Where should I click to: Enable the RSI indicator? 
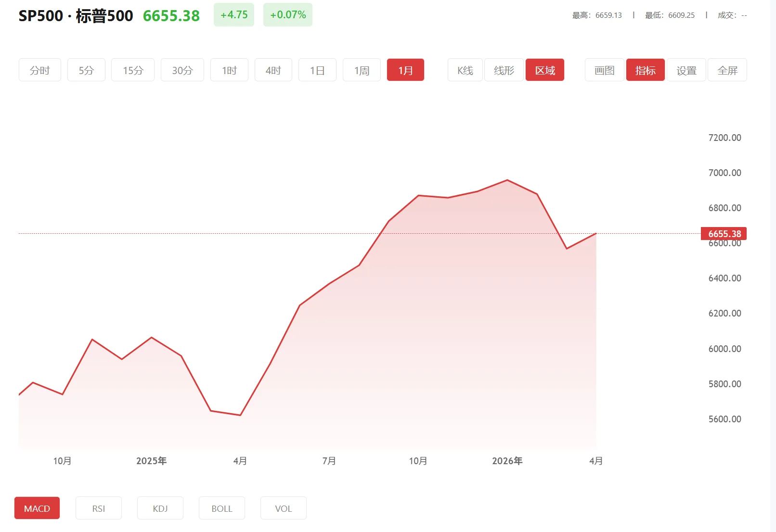point(99,508)
